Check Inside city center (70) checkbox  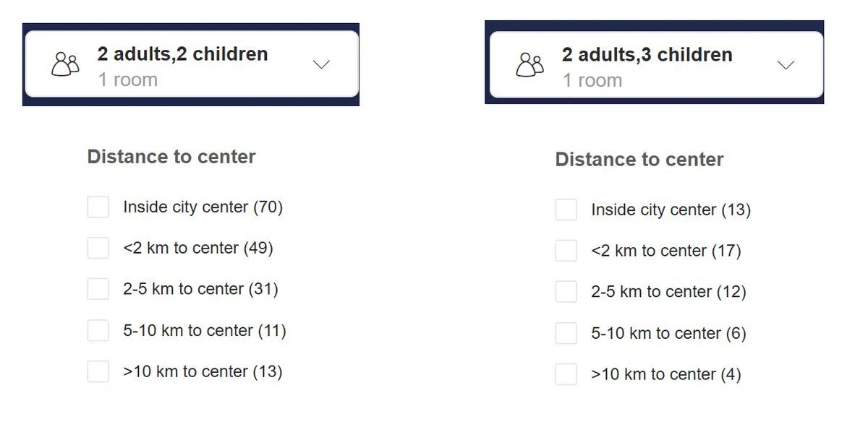pos(98,207)
